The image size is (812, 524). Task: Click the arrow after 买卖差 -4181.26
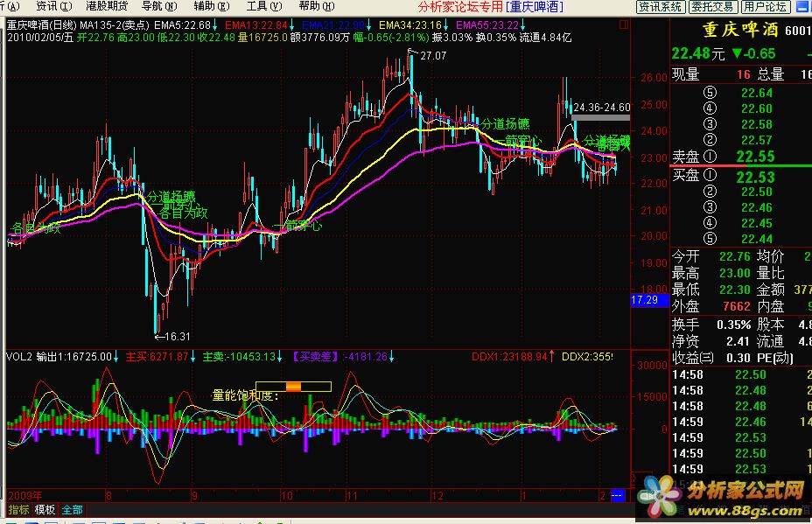point(391,357)
